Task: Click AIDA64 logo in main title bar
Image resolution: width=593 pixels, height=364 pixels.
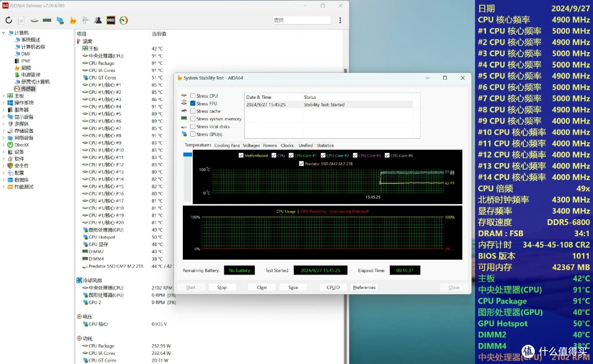Action: coord(5,5)
